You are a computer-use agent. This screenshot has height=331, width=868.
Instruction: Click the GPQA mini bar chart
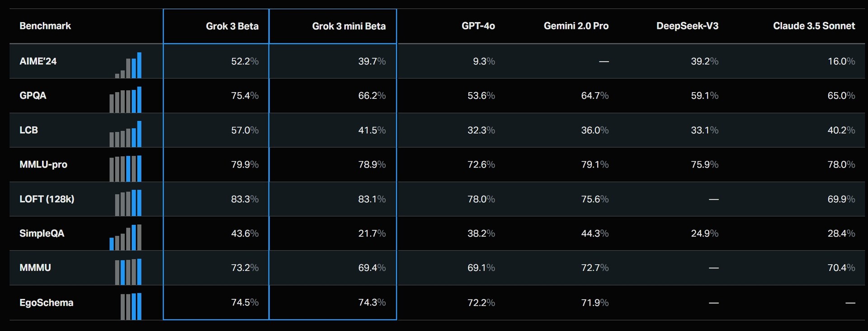coord(126,100)
